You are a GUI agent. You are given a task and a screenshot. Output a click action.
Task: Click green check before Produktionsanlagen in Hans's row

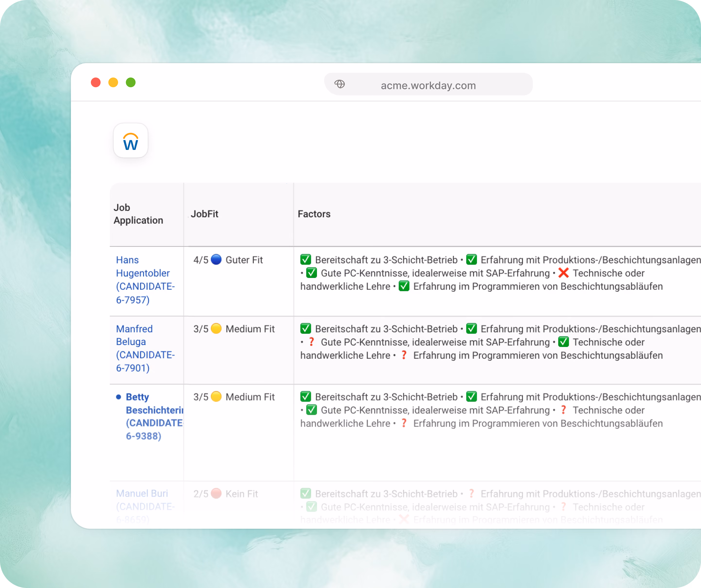pyautogui.click(x=471, y=259)
